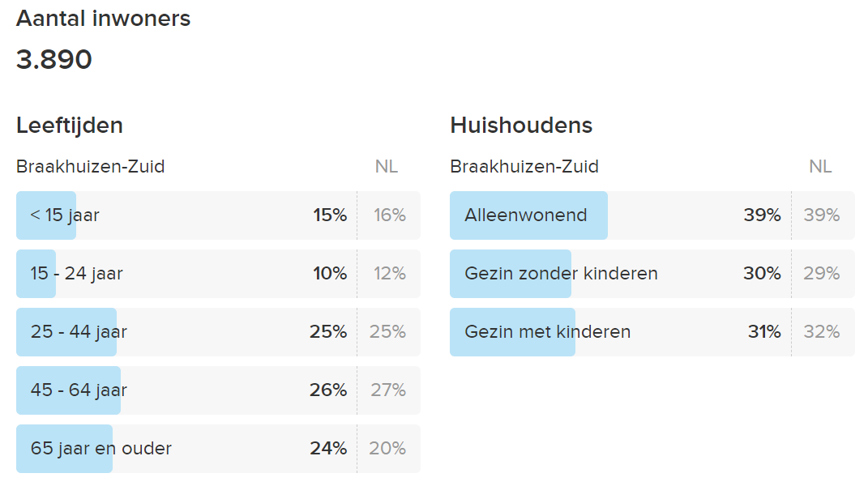The width and height of the screenshot is (868, 486).
Task: Click the 'Huishoudens' section heading
Action: tap(521, 126)
